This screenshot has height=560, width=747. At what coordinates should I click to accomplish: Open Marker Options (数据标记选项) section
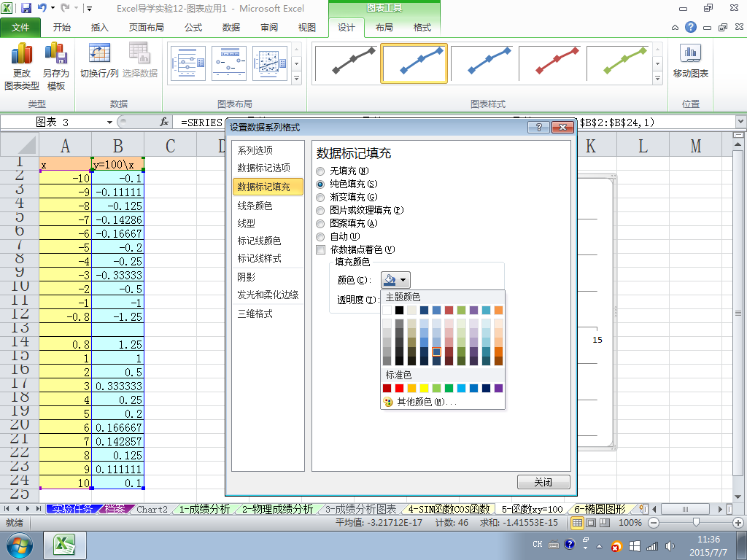click(263, 168)
